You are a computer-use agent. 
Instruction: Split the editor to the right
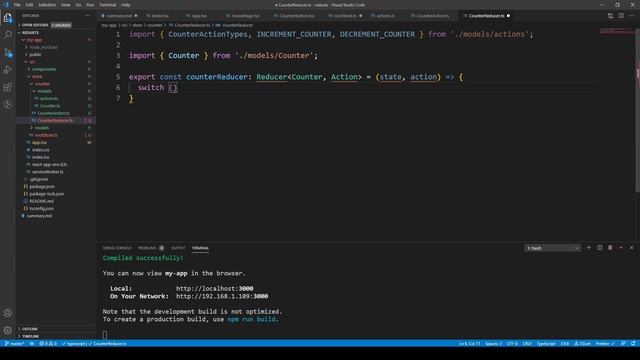coord(621,16)
